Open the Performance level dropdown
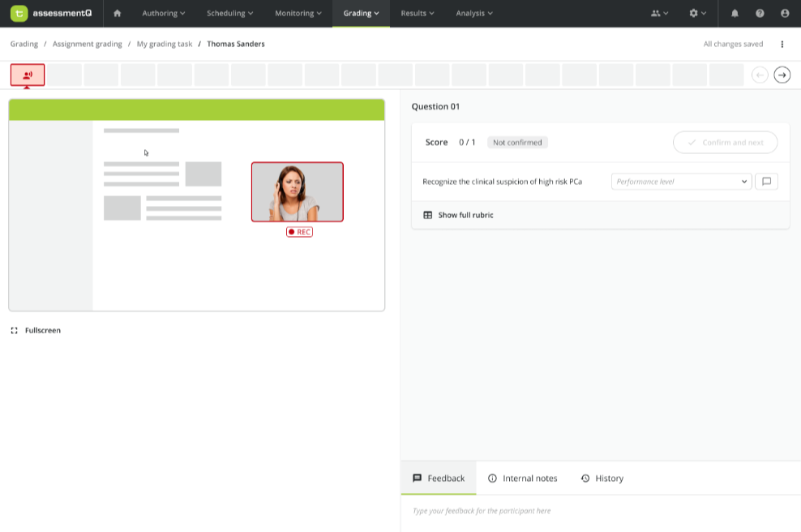 [x=681, y=182]
